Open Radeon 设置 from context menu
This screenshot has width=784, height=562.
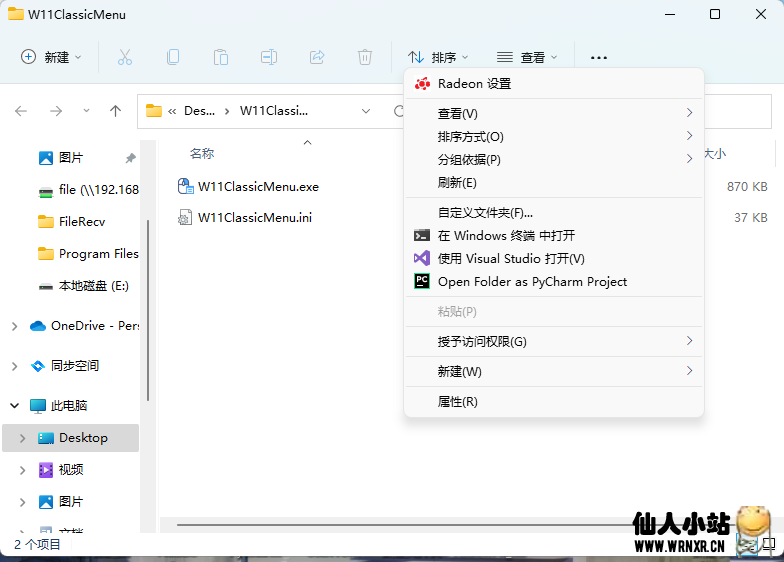coord(554,84)
